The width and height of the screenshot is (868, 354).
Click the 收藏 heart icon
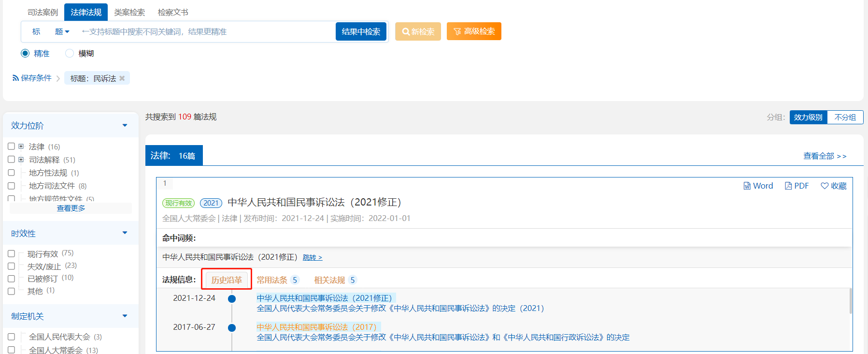(x=825, y=186)
